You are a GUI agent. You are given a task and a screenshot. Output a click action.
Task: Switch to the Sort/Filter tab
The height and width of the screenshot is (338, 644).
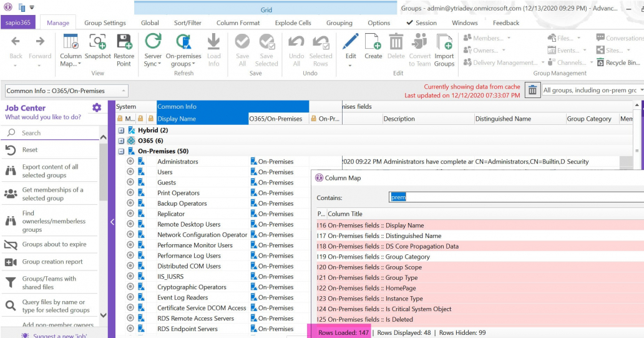click(x=188, y=22)
